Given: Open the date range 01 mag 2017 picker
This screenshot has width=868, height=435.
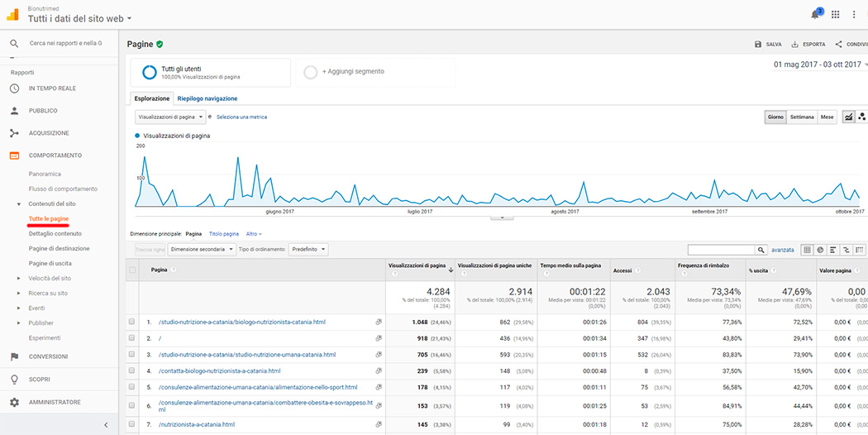Looking at the screenshot, I should click(820, 65).
